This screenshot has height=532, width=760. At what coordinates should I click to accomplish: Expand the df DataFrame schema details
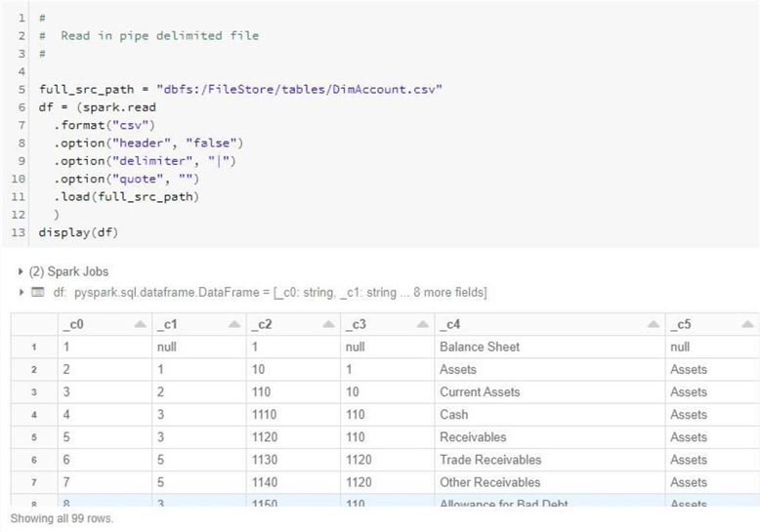click(x=21, y=293)
